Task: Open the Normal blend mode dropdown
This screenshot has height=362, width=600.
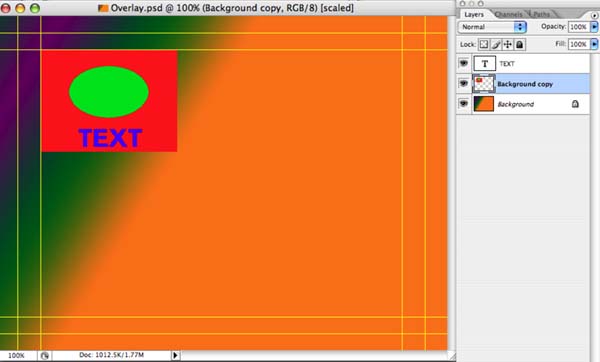Action: click(x=492, y=27)
